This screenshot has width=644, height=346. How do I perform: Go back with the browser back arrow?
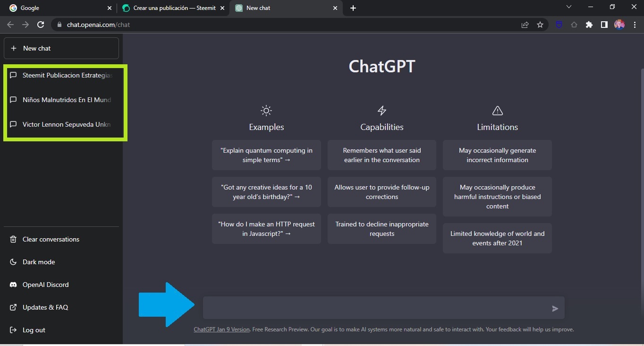(x=10, y=25)
